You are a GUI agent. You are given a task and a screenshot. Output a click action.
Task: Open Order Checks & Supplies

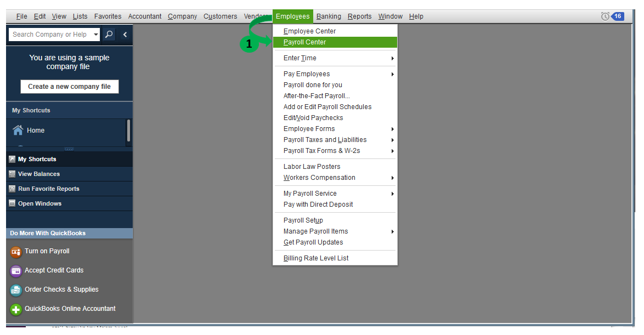point(16,289)
